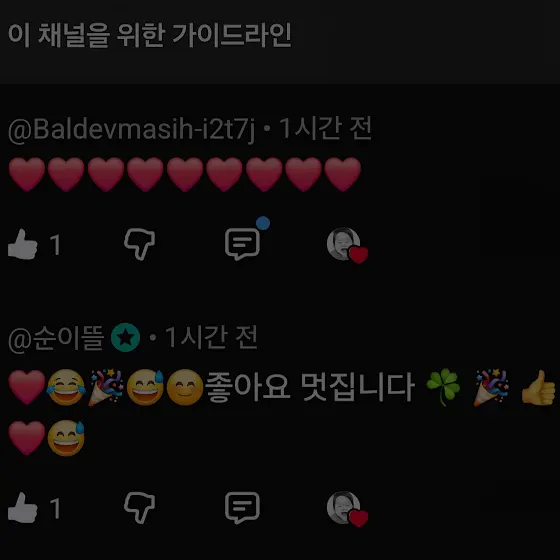This screenshot has width=560, height=560.
Task: Open reply box for 순이뜰 comment
Action: point(242,508)
